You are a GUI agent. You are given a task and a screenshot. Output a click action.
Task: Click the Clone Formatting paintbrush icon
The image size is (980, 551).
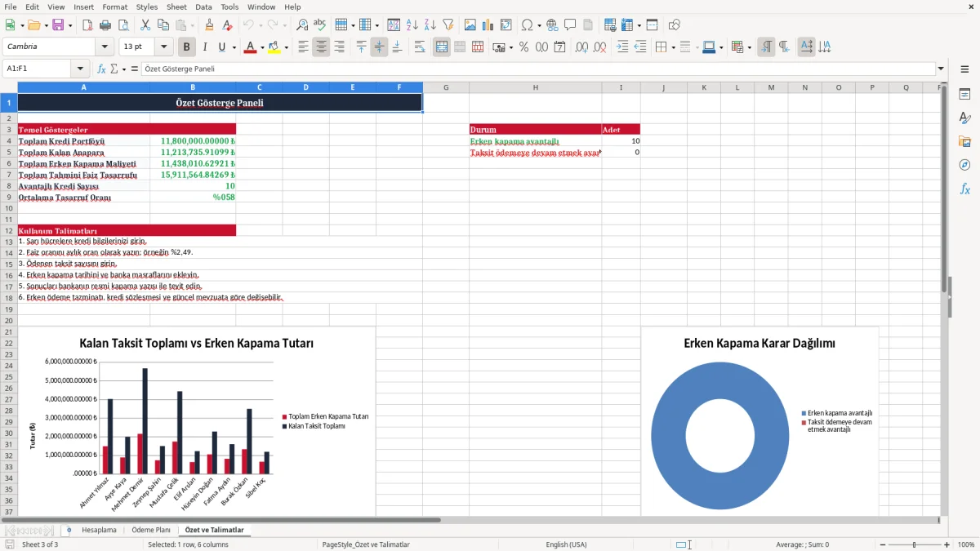(209, 25)
